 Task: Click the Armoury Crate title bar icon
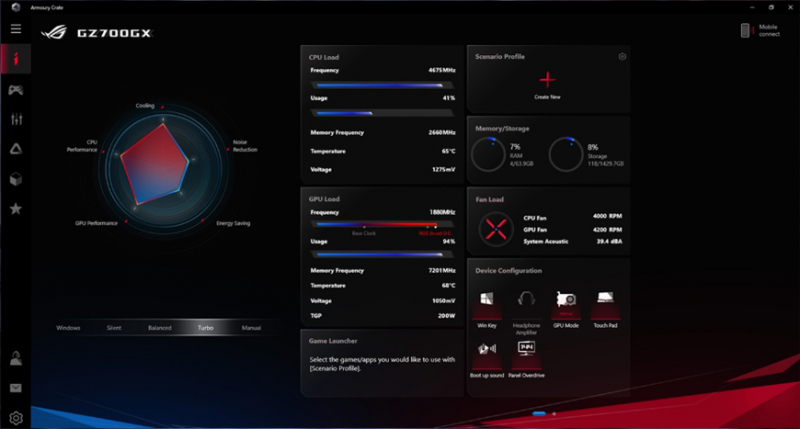click(x=16, y=7)
